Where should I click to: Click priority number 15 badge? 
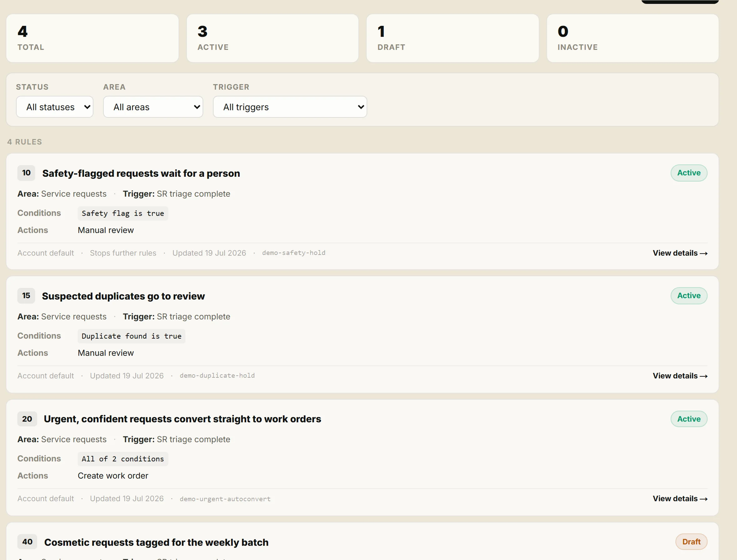click(26, 296)
